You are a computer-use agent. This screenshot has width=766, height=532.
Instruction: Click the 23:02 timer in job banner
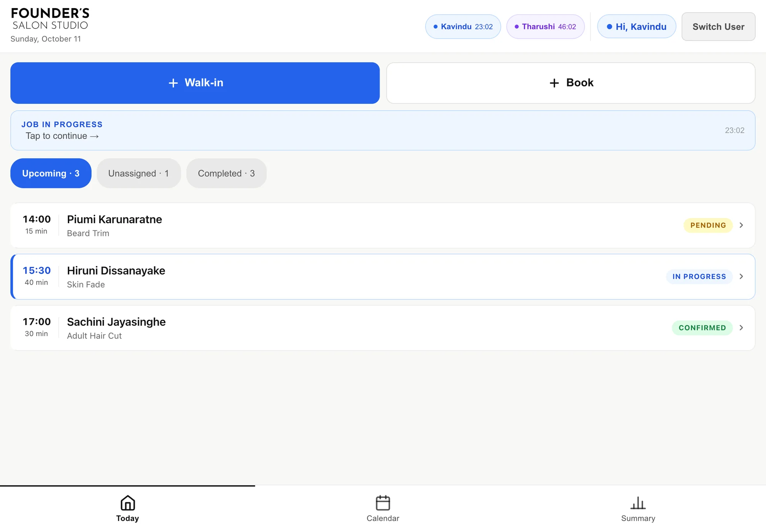point(735,131)
